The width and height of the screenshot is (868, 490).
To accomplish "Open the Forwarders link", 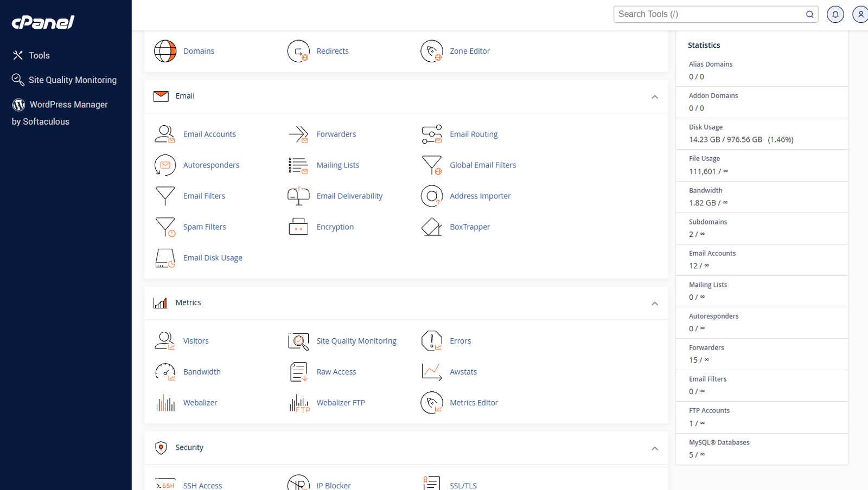I will point(336,134).
